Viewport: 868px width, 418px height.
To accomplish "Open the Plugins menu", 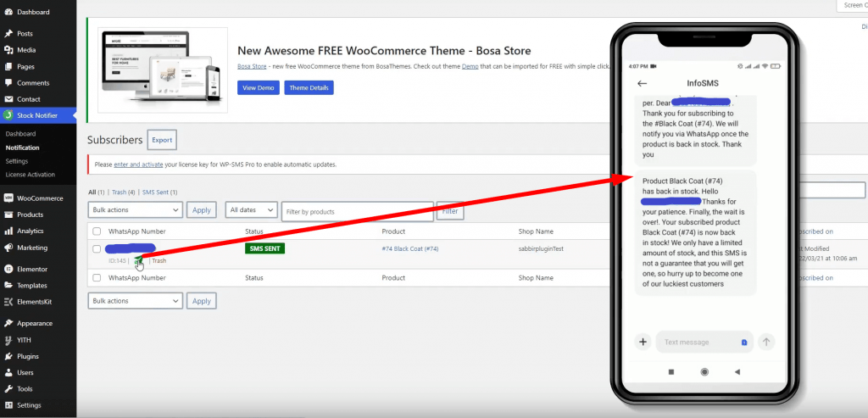I will tap(28, 357).
